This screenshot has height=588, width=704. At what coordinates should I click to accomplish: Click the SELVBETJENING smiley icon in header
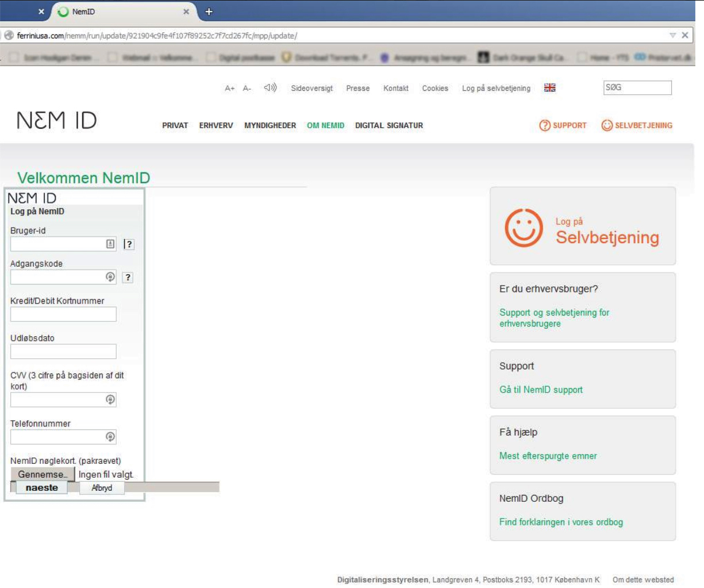[607, 125]
